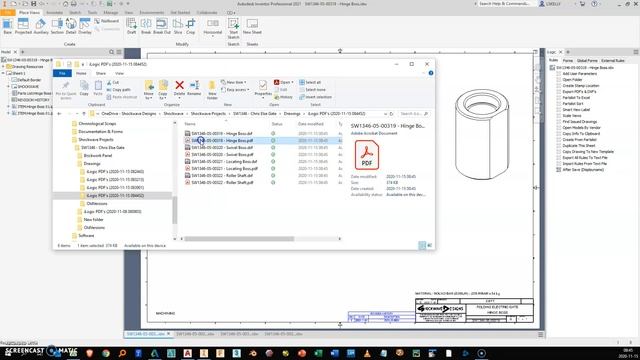Select the Base view tool in Inventor
The image size is (640, 360).
coord(7,27)
